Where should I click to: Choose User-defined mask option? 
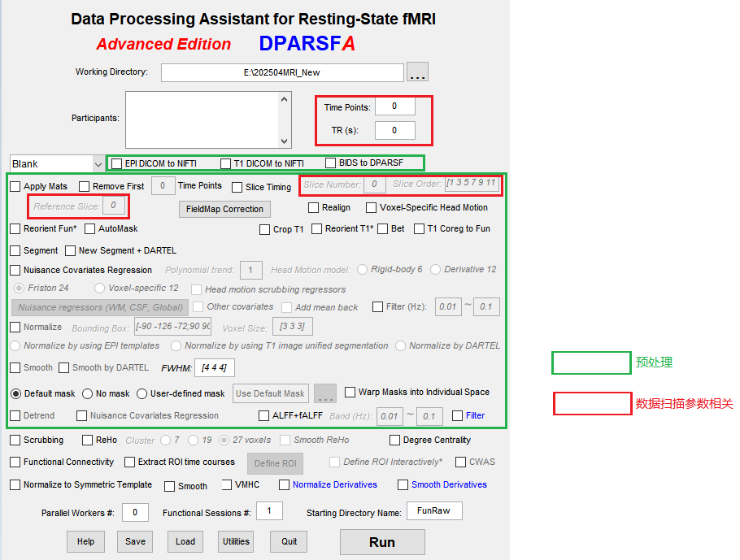pyautogui.click(x=142, y=394)
